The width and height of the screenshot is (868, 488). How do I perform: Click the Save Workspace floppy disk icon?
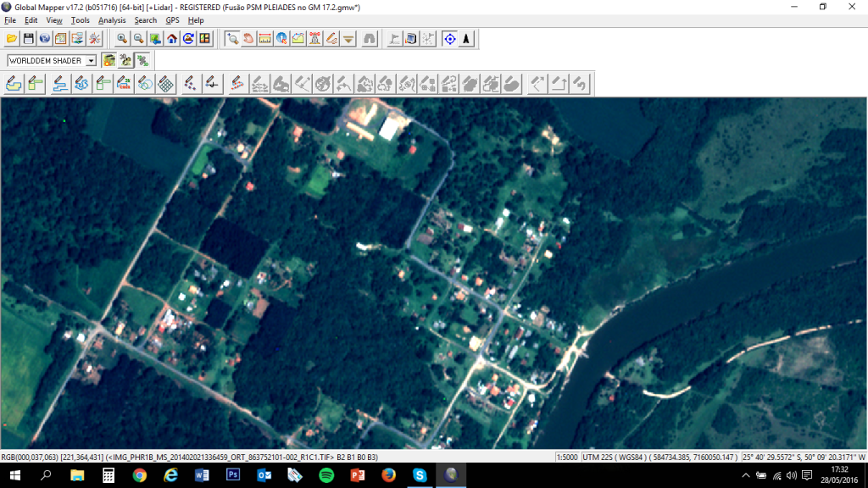28,38
